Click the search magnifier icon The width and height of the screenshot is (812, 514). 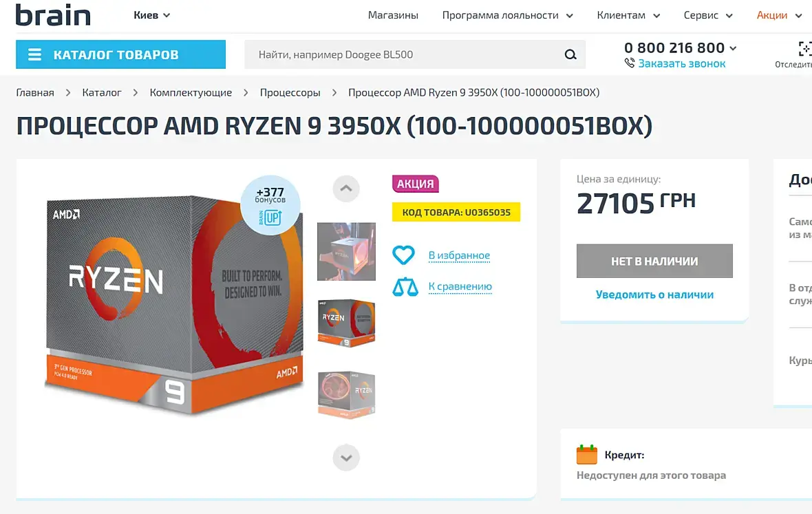(x=570, y=54)
